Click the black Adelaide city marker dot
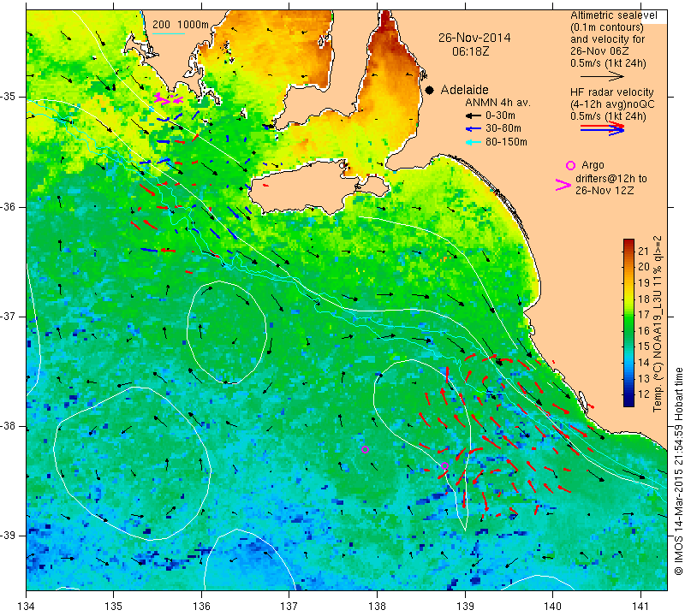Image resolution: width=685 pixels, height=616 pixels. click(430, 90)
